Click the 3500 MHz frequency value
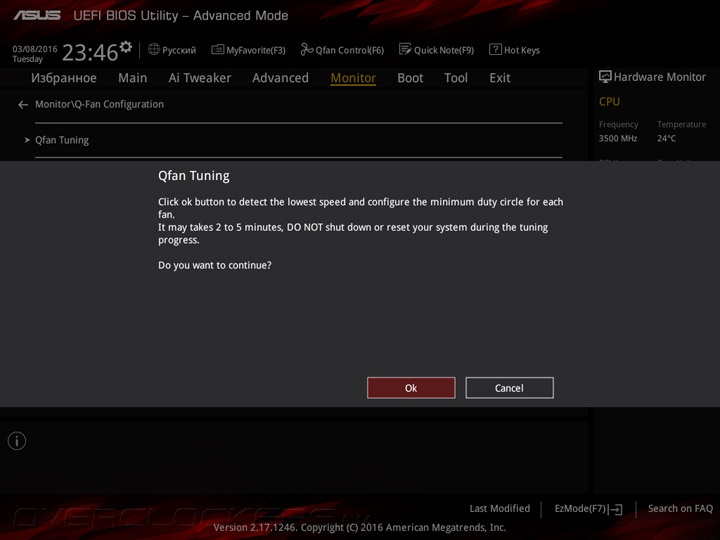 tap(618, 138)
